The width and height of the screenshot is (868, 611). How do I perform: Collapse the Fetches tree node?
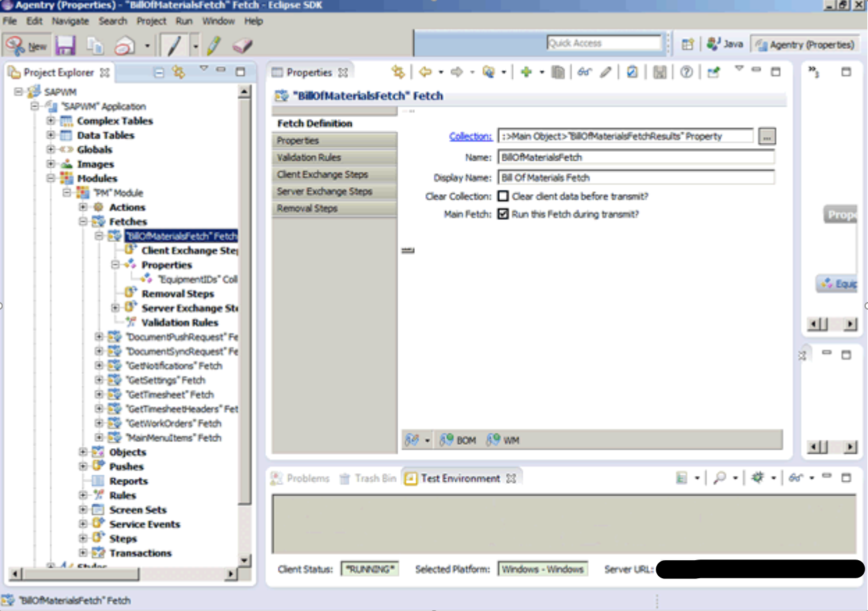click(83, 222)
